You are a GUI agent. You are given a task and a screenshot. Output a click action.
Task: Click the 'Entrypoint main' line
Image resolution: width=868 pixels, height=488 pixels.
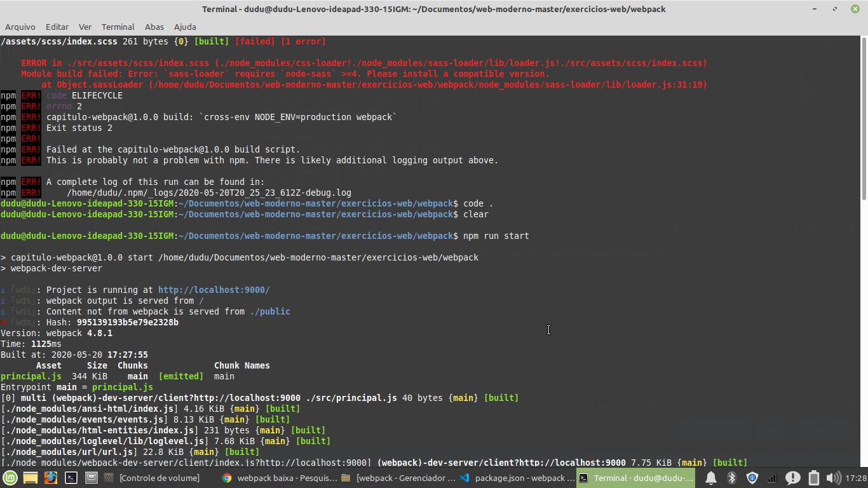77,387
